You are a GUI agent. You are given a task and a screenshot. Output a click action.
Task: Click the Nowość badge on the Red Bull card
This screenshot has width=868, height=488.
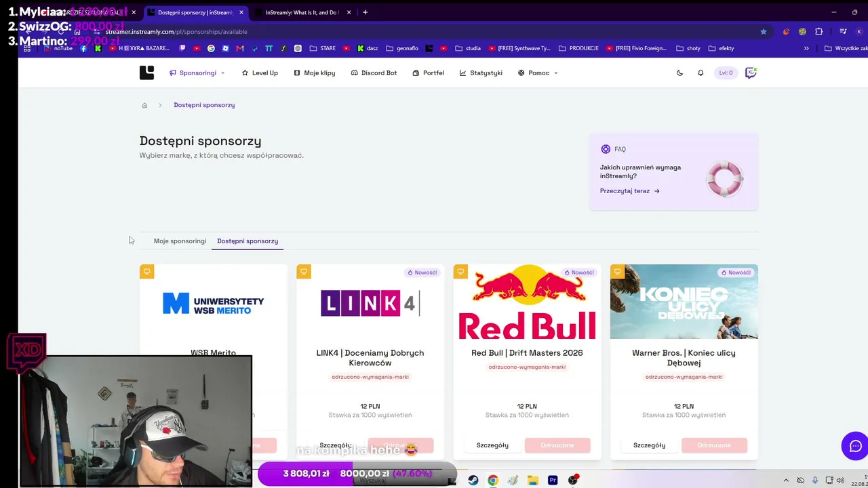tap(578, 272)
